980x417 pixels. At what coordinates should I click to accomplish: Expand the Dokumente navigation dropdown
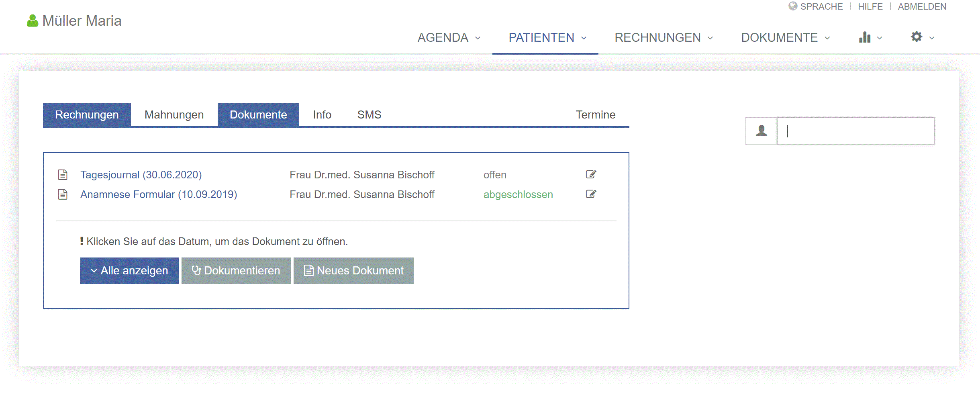pos(785,37)
